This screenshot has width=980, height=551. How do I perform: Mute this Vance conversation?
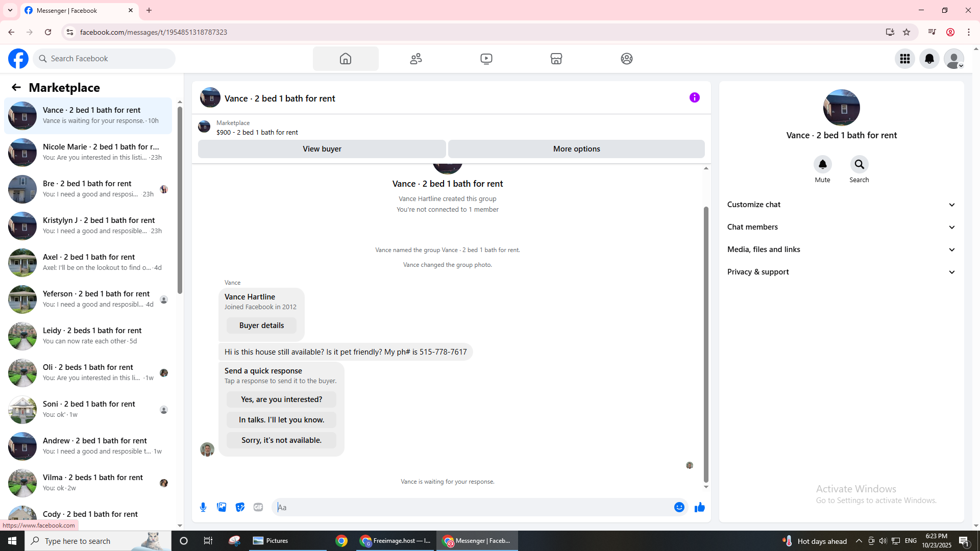click(x=822, y=164)
